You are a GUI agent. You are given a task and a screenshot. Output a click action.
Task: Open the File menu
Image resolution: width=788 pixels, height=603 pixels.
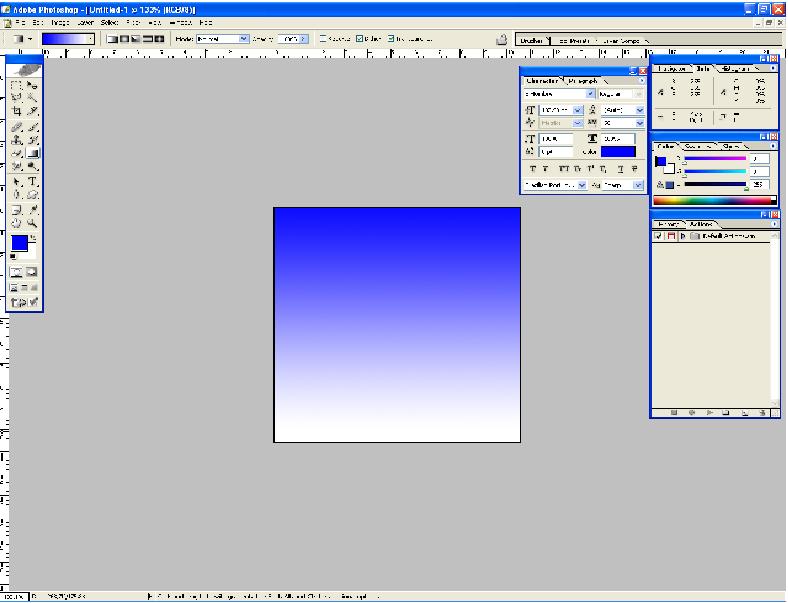20,23
